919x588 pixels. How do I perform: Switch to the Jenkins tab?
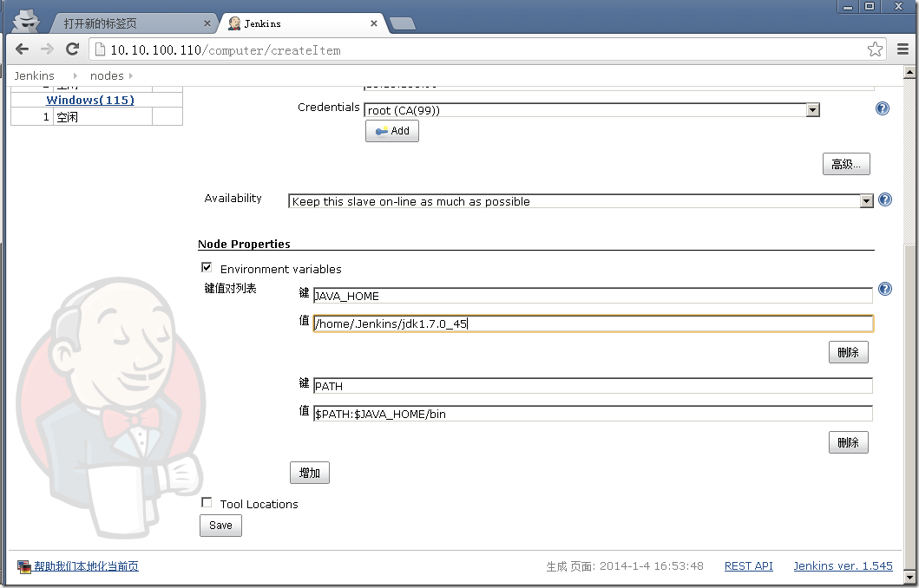click(x=302, y=23)
